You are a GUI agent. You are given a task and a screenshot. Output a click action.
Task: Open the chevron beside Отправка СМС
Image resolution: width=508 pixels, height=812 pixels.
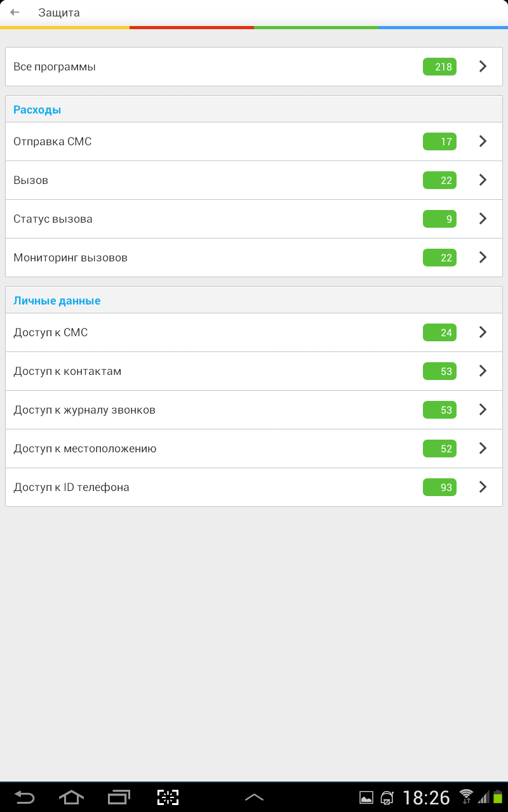pos(483,141)
